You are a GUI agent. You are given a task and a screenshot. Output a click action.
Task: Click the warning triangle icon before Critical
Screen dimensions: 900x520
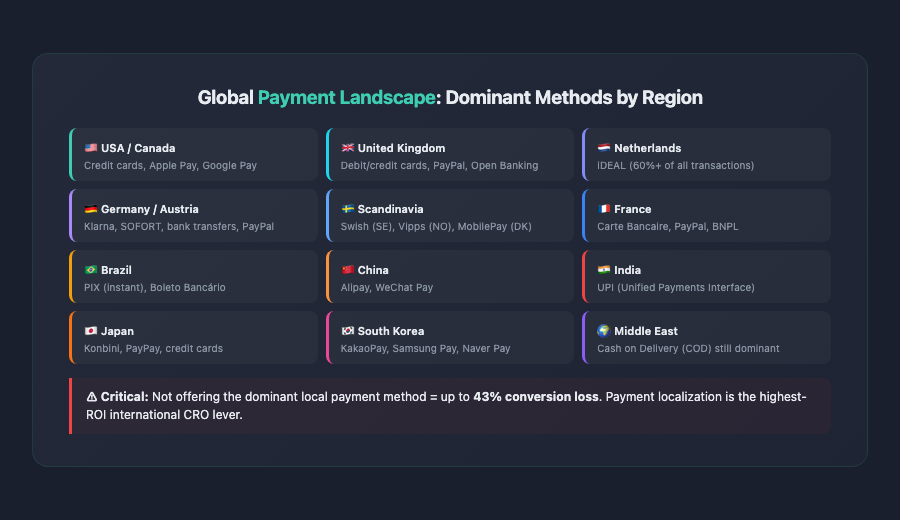coord(92,397)
